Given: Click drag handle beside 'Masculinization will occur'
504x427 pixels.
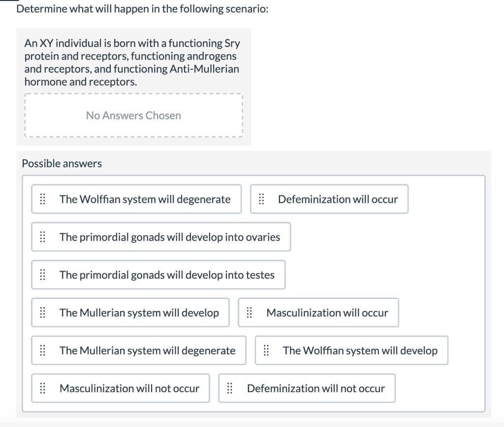Looking at the screenshot, I should pyautogui.click(x=250, y=313).
